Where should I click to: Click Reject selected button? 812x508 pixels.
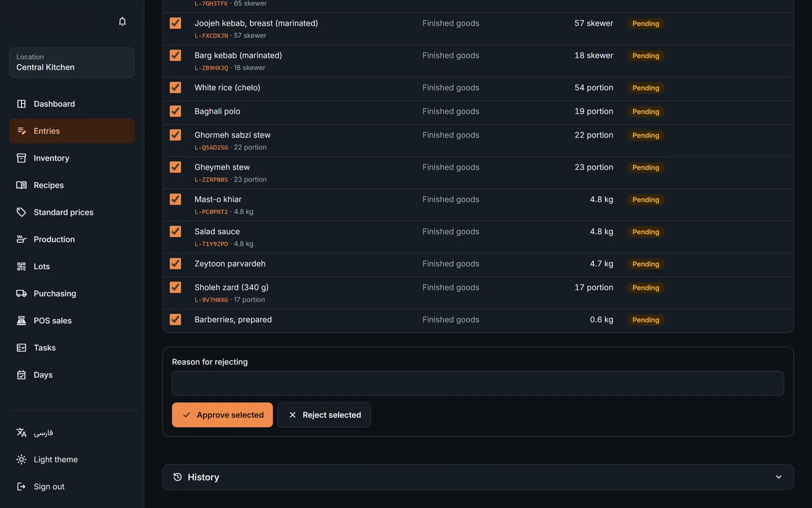tap(324, 415)
